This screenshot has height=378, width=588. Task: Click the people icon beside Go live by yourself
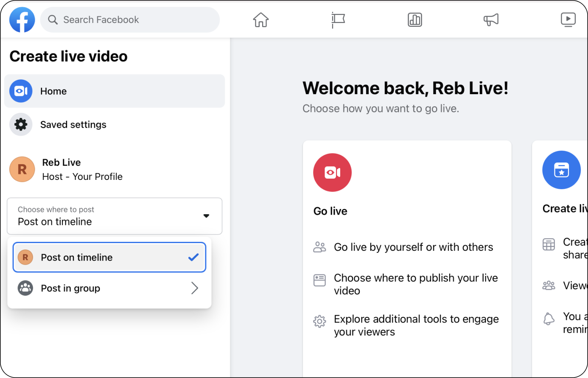[319, 247]
